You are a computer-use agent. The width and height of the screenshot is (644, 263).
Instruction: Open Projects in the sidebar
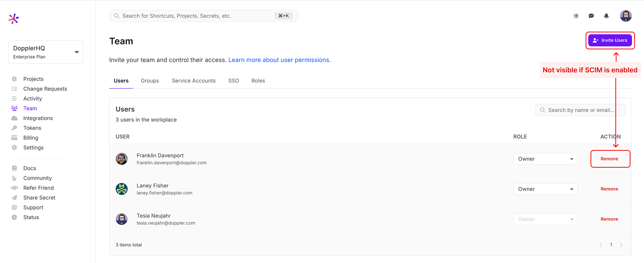tap(34, 79)
